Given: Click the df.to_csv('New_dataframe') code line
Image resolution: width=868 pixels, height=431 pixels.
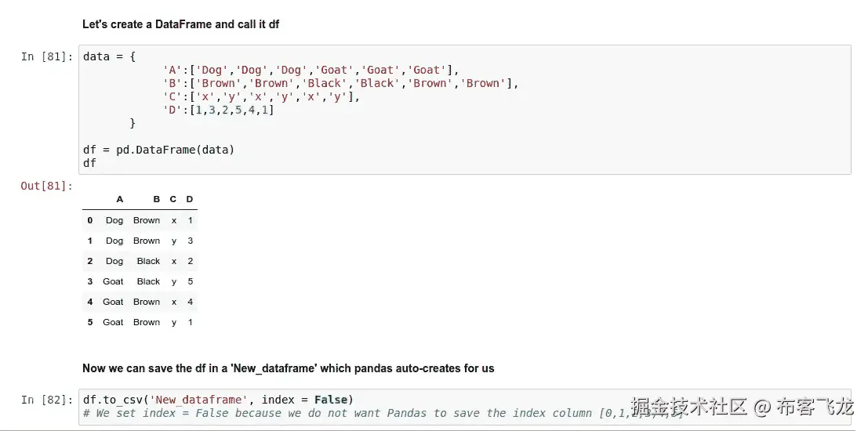Looking at the screenshot, I should [218, 400].
